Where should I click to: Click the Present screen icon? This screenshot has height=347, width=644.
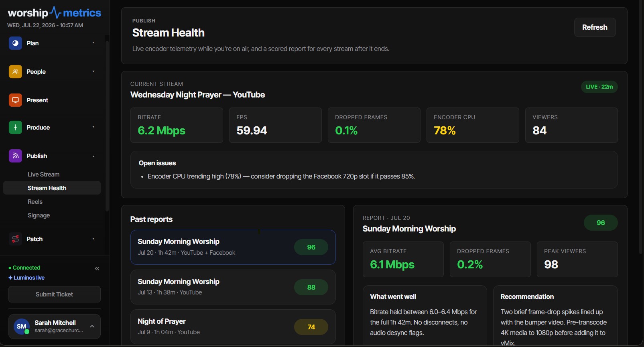click(15, 100)
